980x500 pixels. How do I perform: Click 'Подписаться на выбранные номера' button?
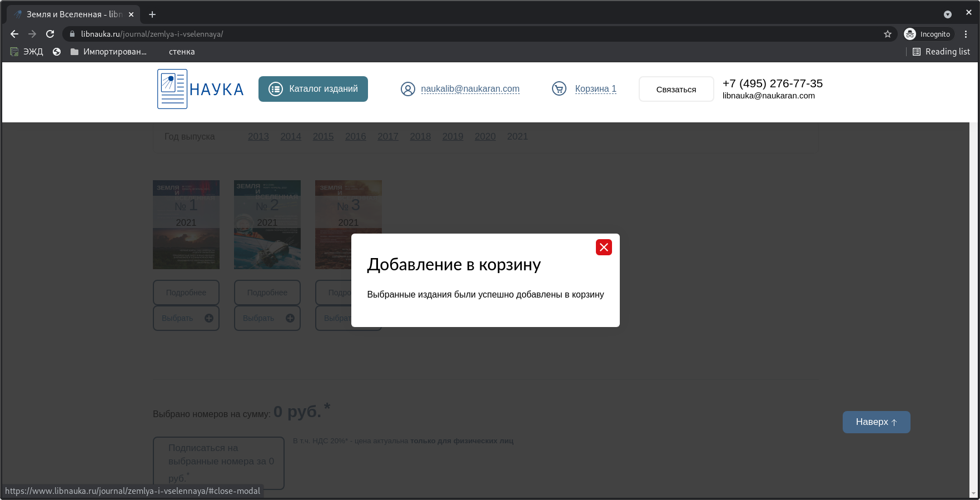point(218,463)
